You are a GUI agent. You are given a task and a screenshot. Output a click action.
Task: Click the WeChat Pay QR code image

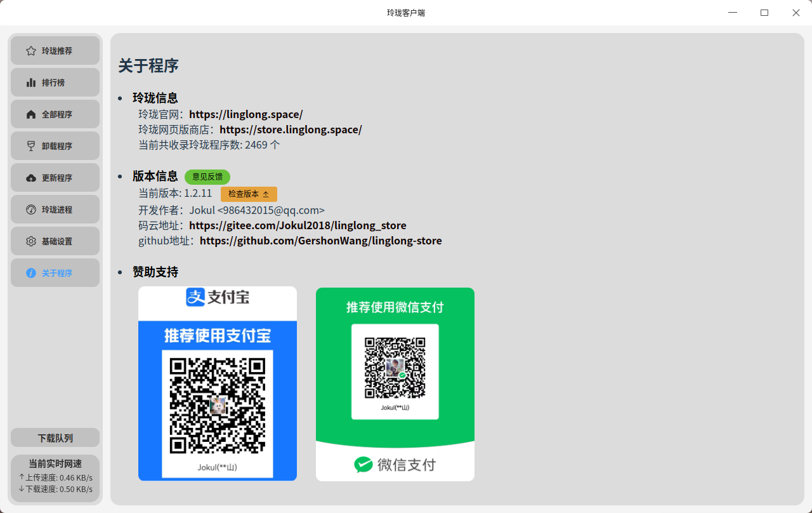click(x=395, y=368)
